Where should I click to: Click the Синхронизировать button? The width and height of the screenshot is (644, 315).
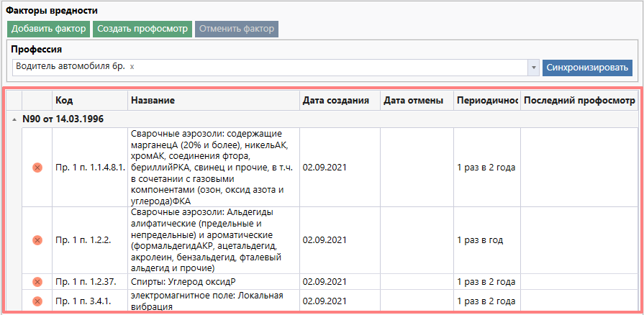coord(587,67)
